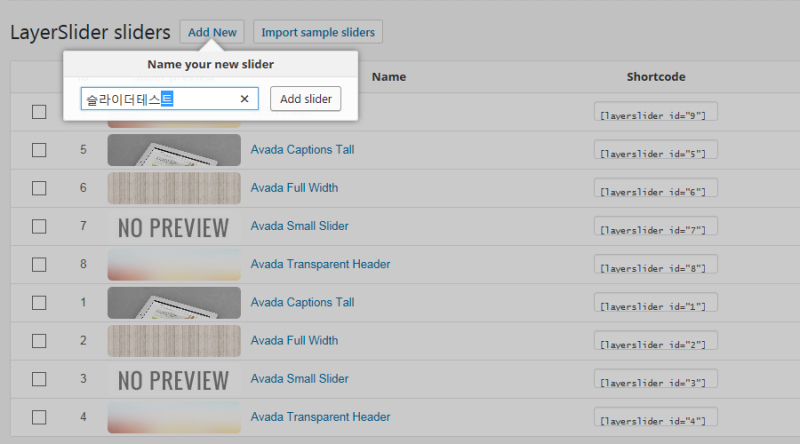This screenshot has height=444, width=800.
Task: Tick the checkbox for slider ID 4
Action: 39,417
